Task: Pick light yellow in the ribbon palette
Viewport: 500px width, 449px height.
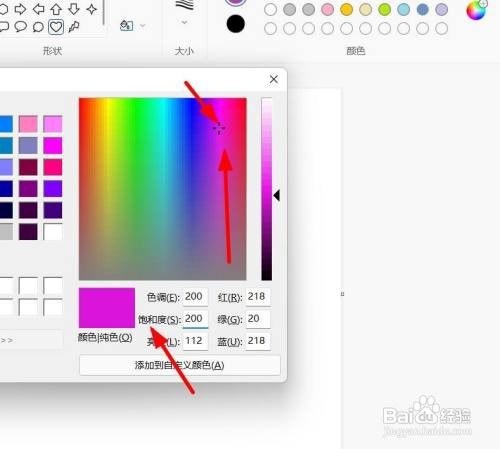Action: click(365, 9)
